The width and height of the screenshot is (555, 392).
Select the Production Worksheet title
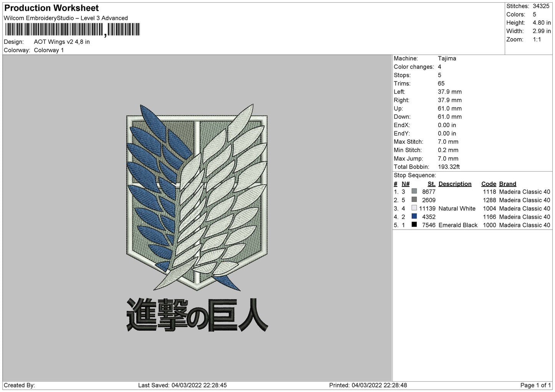(x=51, y=8)
